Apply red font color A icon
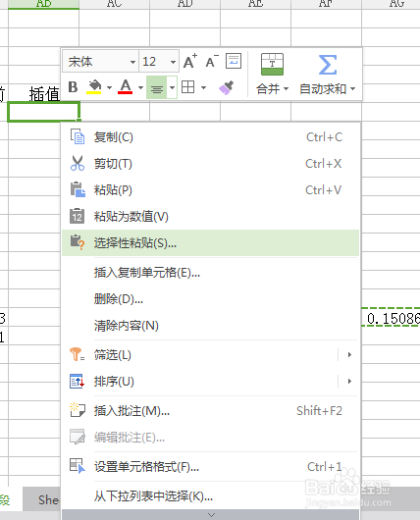 (x=125, y=87)
